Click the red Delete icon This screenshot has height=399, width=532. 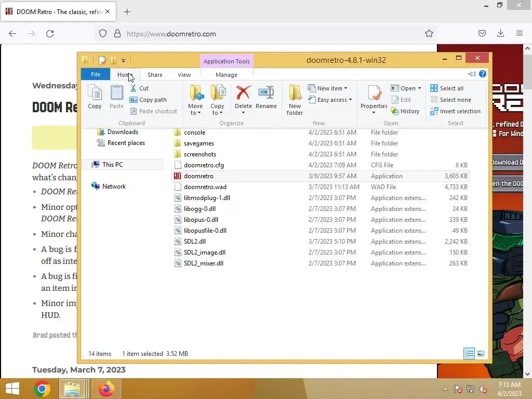pos(243,92)
